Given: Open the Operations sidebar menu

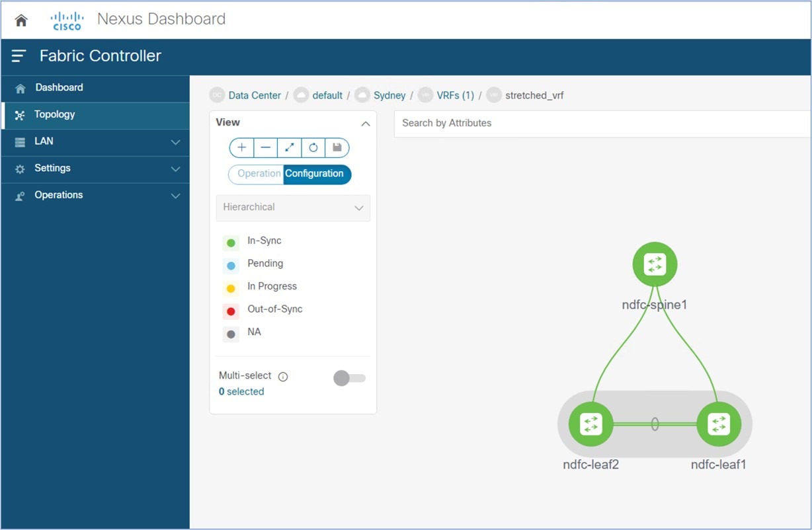Looking at the screenshot, I should pyautogui.click(x=95, y=196).
